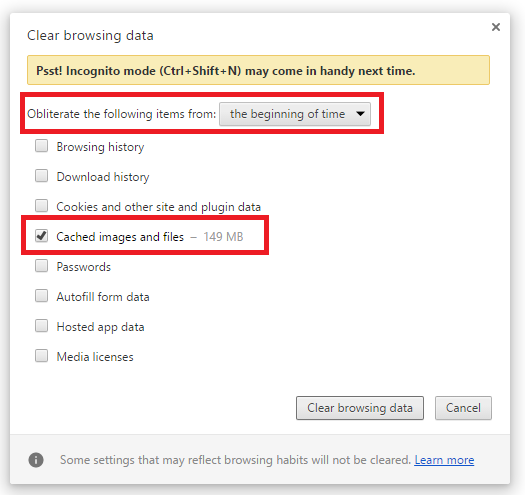Click the Cached images and files label
The height and width of the screenshot is (495, 525).
tap(120, 237)
